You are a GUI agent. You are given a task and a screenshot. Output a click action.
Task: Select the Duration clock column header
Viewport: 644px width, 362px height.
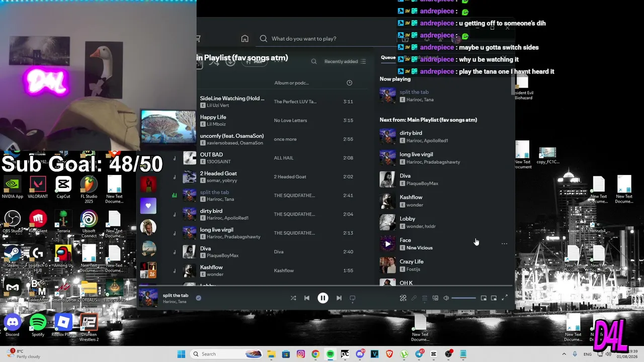[350, 82]
